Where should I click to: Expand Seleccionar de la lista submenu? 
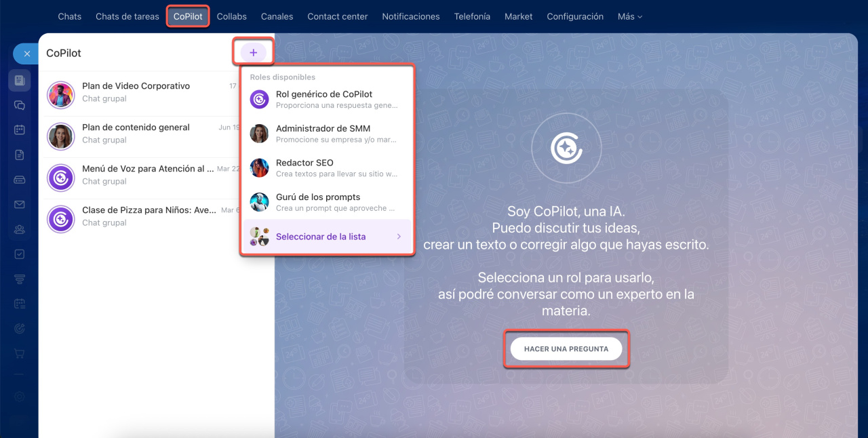tap(327, 237)
